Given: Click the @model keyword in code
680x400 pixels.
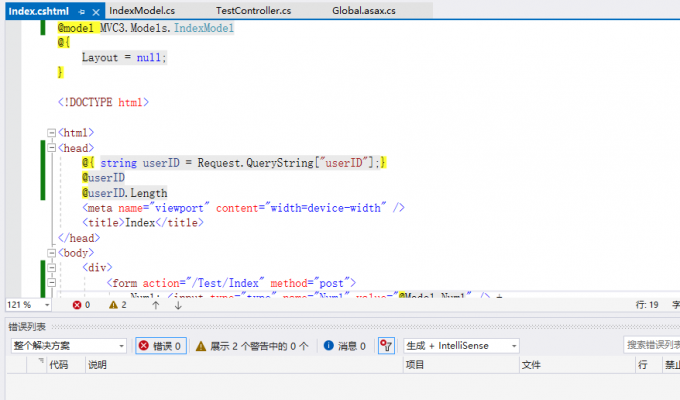Looking at the screenshot, I should point(75,28).
